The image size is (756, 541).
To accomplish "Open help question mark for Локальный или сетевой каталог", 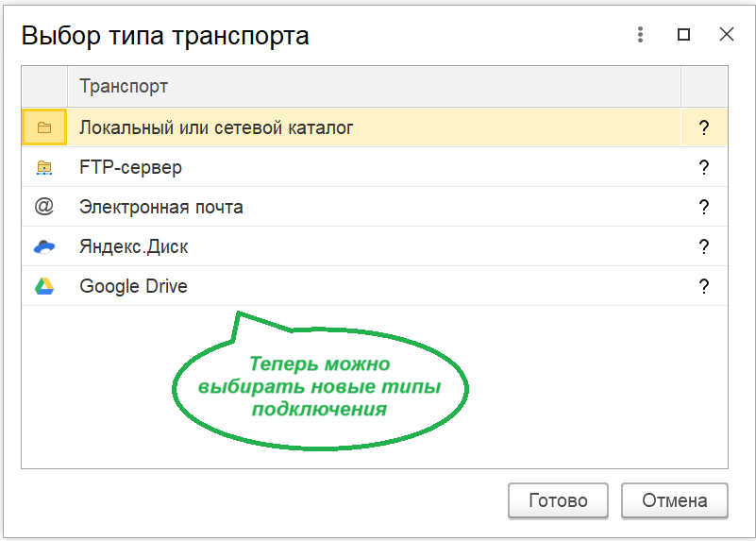I will tap(703, 127).
